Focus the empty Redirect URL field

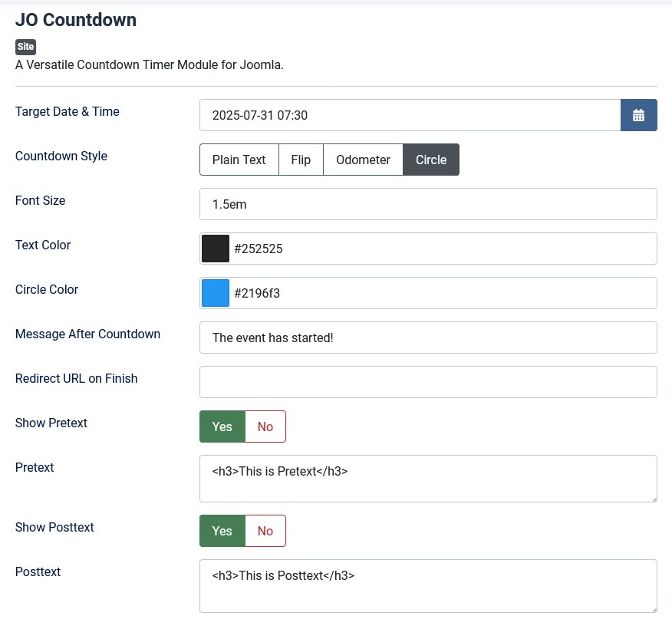click(x=428, y=382)
